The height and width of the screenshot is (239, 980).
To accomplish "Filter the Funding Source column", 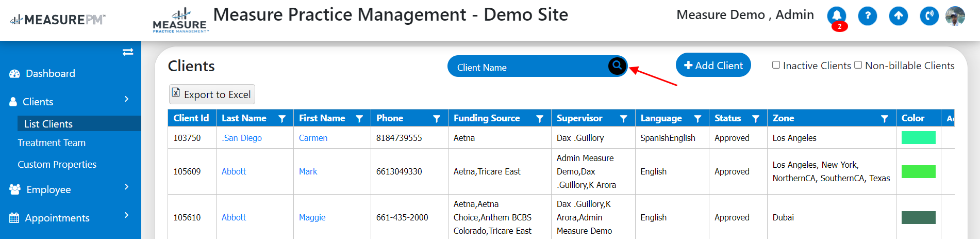I will 540,119.
